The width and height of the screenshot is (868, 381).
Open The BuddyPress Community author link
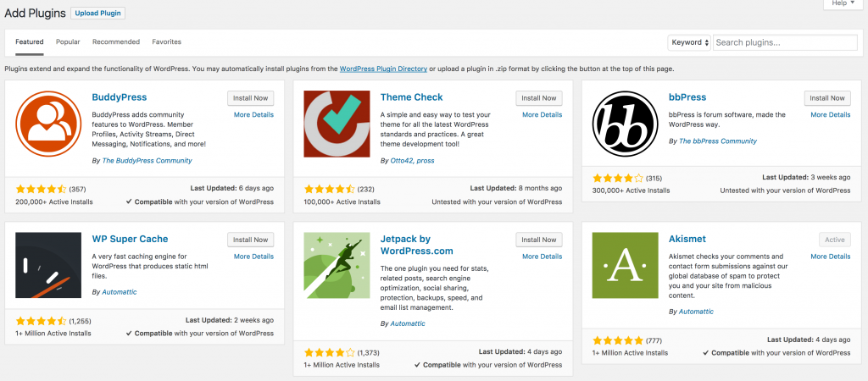coord(147,161)
